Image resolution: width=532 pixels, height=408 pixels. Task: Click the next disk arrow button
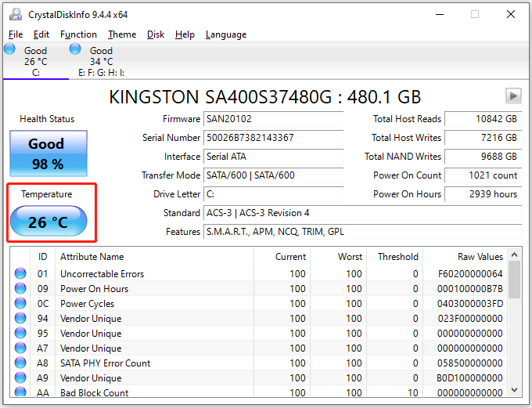coord(513,96)
